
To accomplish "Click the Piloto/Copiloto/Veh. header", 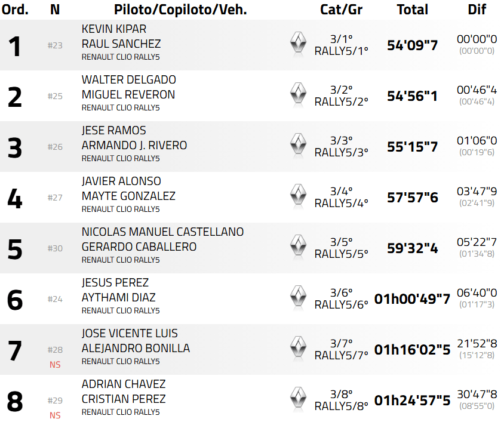I will pos(180,9).
